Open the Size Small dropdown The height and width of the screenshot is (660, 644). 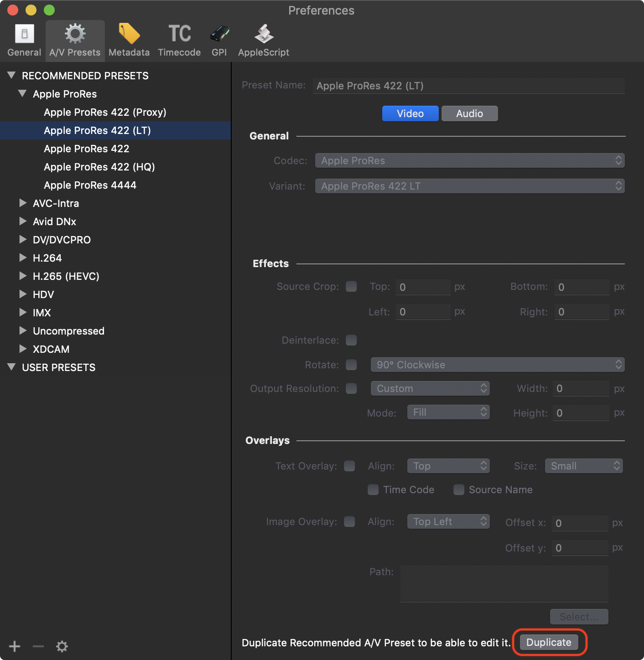click(584, 466)
